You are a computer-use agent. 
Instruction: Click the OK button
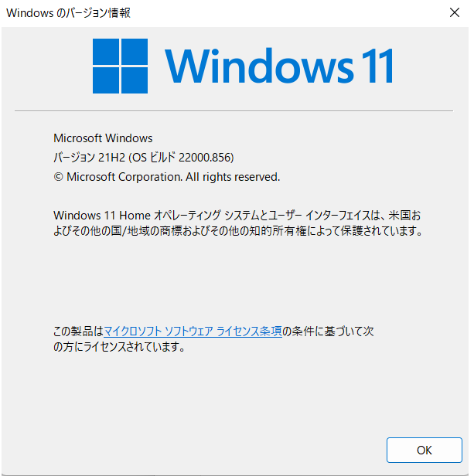[425, 450]
